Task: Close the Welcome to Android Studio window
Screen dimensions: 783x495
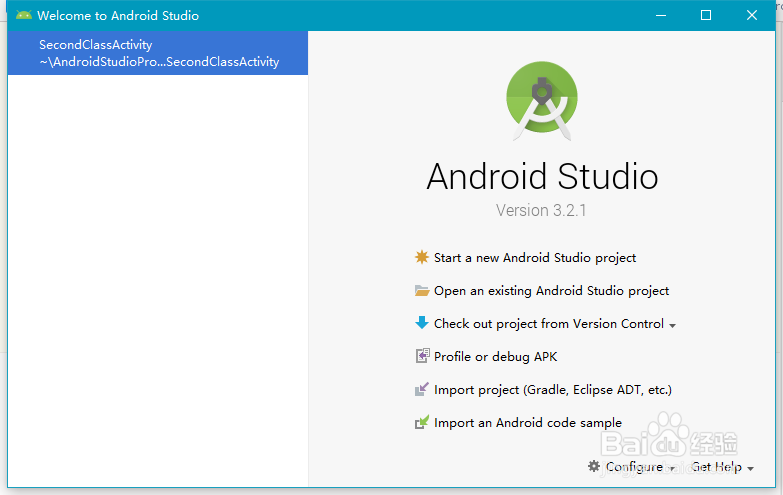Action: 752,15
